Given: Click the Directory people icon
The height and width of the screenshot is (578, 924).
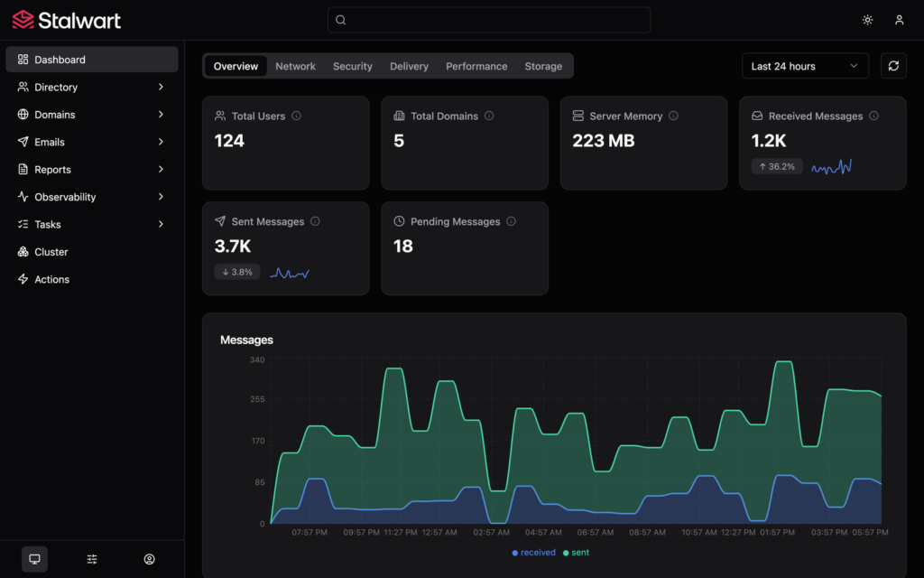Looking at the screenshot, I should pyautogui.click(x=23, y=87).
